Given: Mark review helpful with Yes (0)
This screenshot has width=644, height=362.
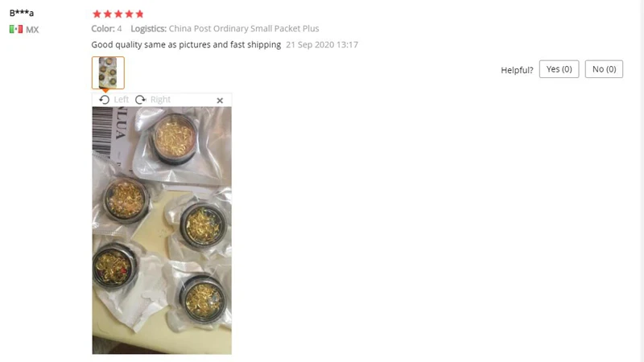Looking at the screenshot, I should tap(559, 69).
